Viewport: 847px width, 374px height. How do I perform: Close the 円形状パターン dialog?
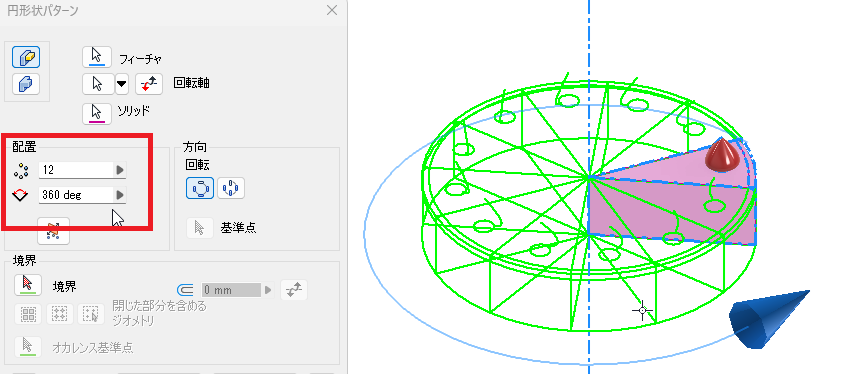pyautogui.click(x=332, y=10)
